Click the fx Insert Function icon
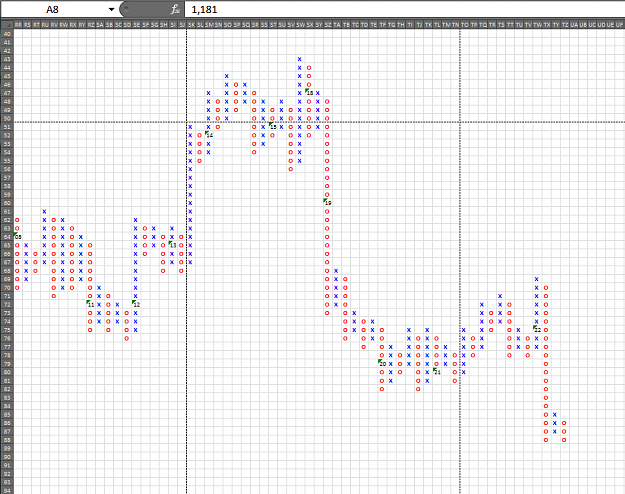Image resolution: width=625 pixels, height=494 pixels. [x=175, y=9]
